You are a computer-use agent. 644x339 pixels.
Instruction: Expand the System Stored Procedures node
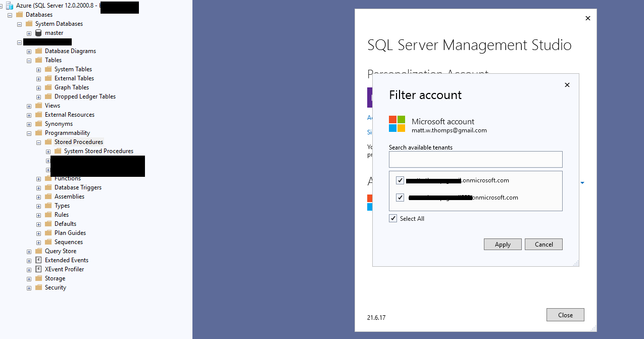[48, 152]
